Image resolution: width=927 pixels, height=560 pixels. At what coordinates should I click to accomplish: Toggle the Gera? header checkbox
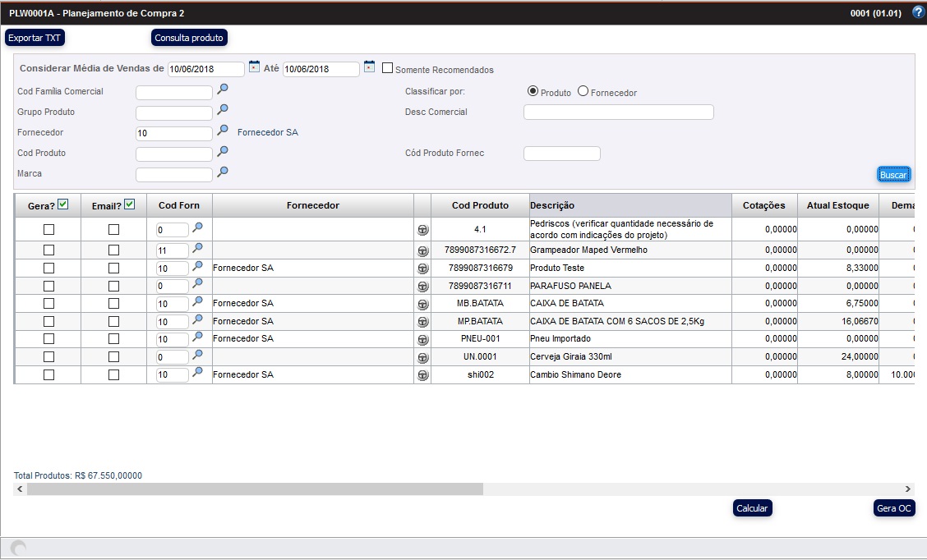[63, 204]
